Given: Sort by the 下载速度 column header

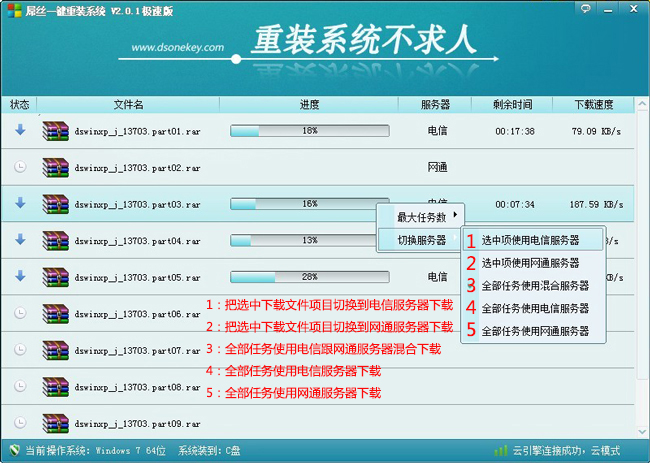Looking at the screenshot, I should click(594, 104).
